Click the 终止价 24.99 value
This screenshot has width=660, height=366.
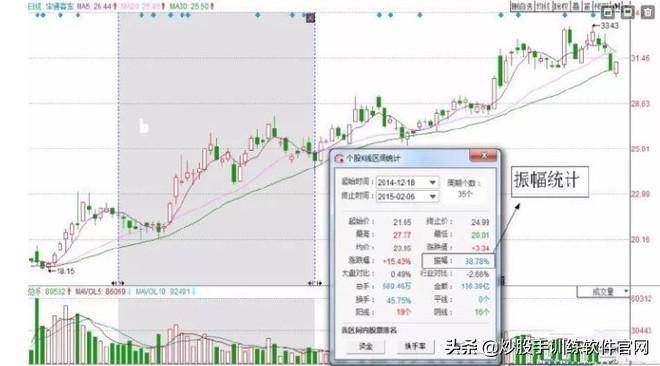click(480, 222)
